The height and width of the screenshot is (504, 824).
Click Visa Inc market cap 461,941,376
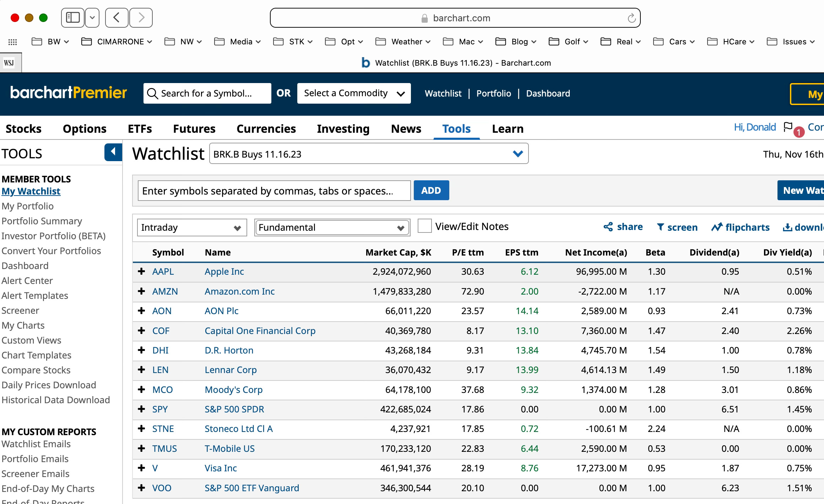pyautogui.click(x=406, y=468)
